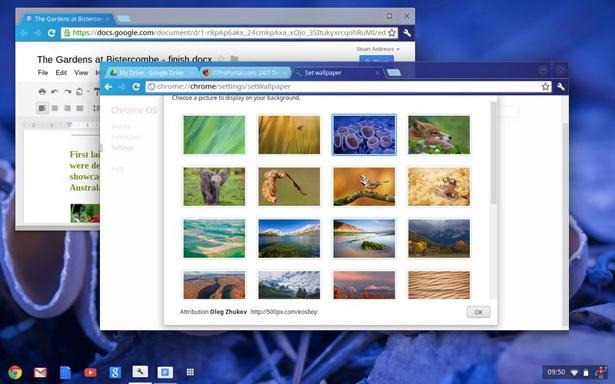This screenshot has width=615, height=384.
Task: Open the Edit menu in Docs
Action: coord(61,73)
